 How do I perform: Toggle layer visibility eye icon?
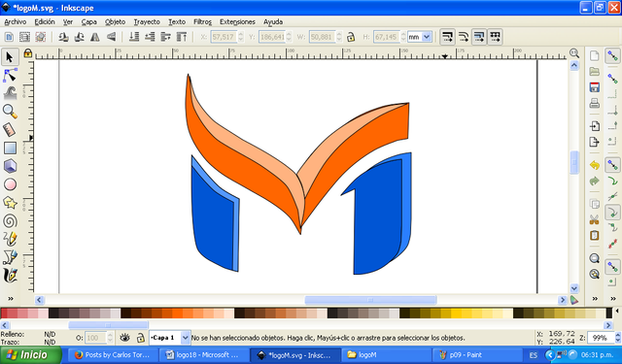pyautogui.click(x=124, y=338)
